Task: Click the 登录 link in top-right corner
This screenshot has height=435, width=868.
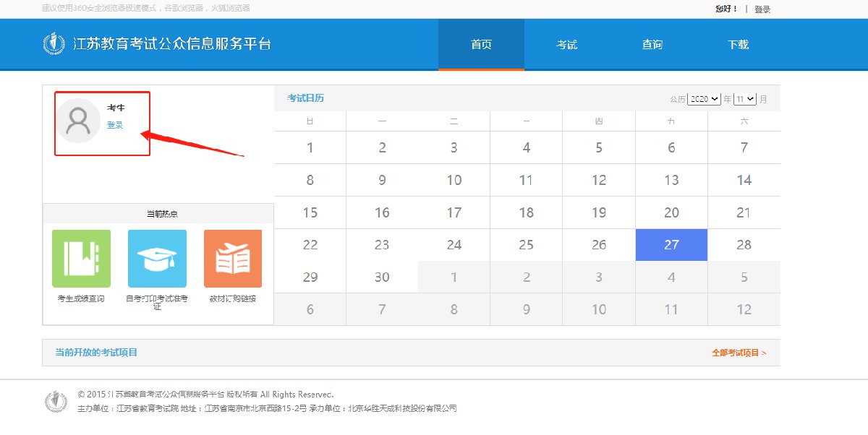Action: click(x=762, y=9)
